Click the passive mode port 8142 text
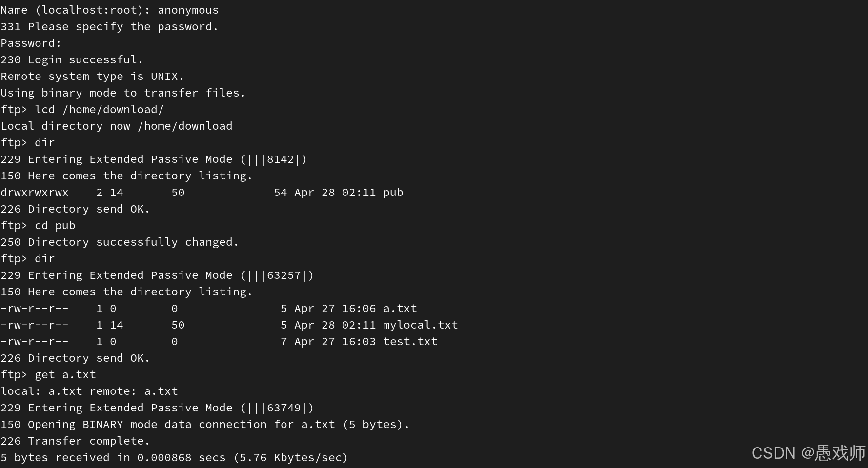The height and width of the screenshot is (468, 868). point(280,159)
